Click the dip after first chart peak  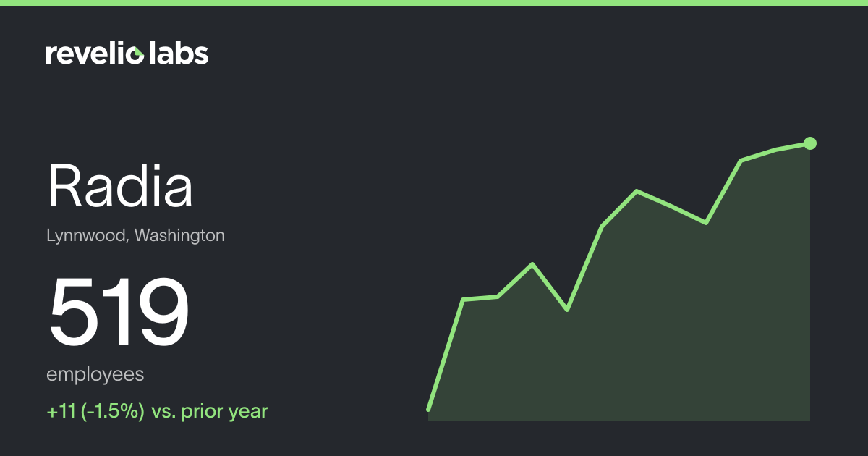567,310
